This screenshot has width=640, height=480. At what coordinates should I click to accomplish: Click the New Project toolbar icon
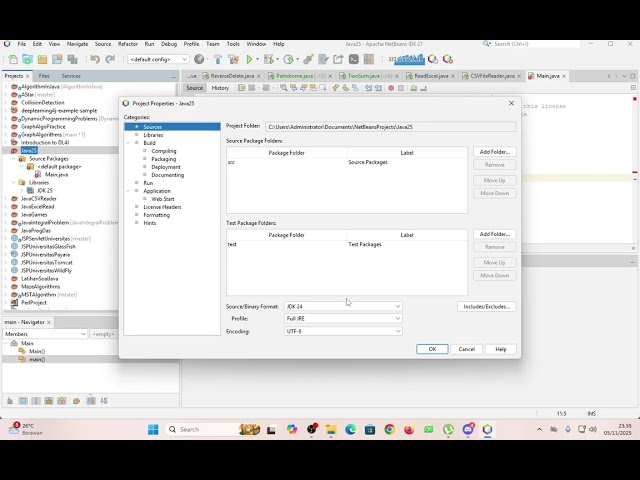(x=27, y=60)
